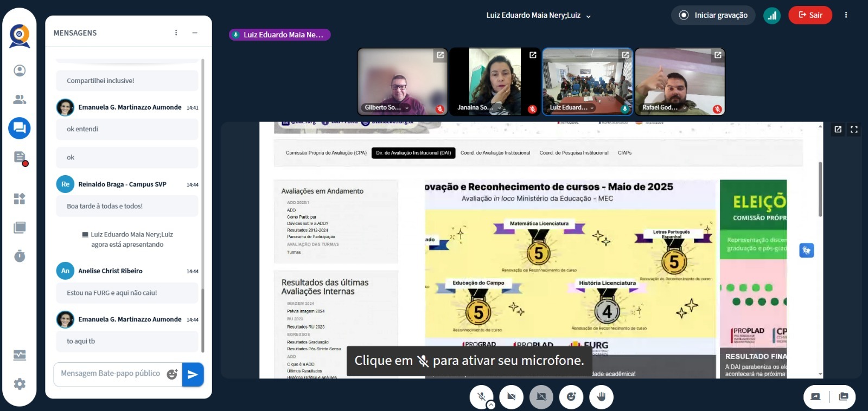Image resolution: width=868 pixels, height=411 pixels.
Task: Open shared notes from the sidebar
Action: (20, 158)
